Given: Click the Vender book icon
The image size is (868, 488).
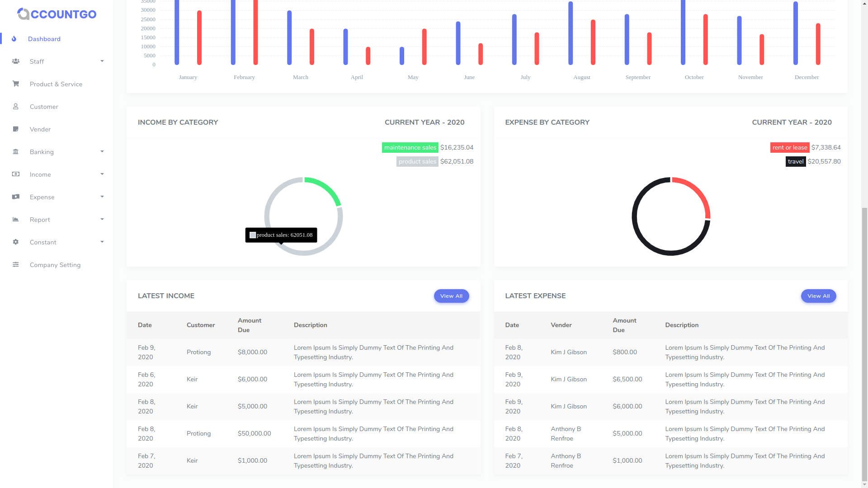Looking at the screenshot, I should click(x=16, y=129).
